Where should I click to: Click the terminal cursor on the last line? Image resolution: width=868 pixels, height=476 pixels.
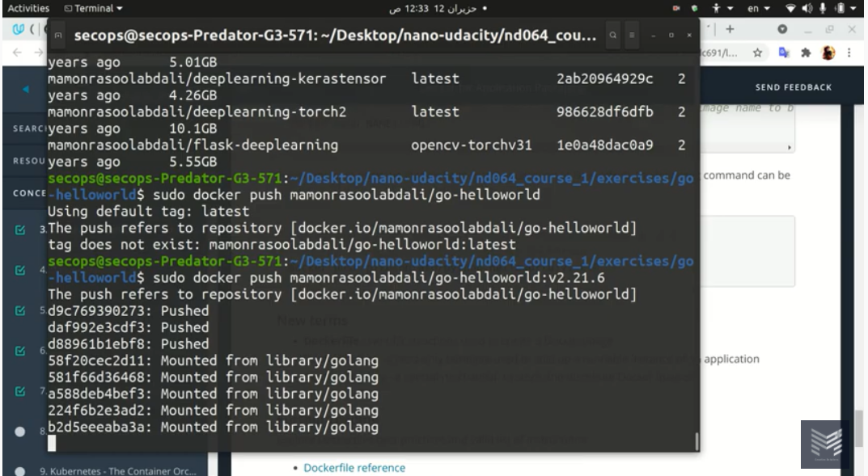click(52, 443)
